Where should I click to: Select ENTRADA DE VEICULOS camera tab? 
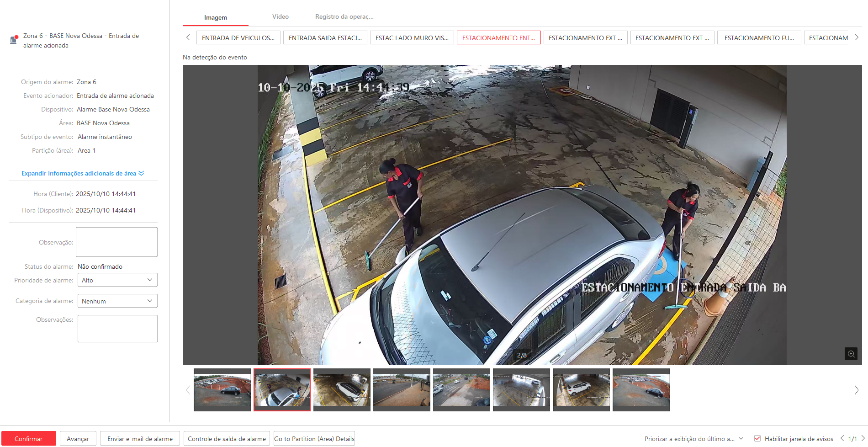pos(238,38)
